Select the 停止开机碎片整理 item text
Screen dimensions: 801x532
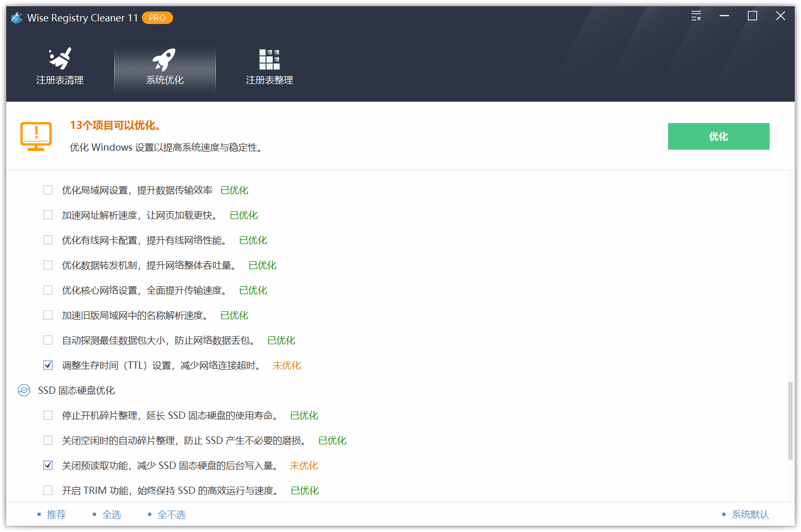[x=171, y=415]
